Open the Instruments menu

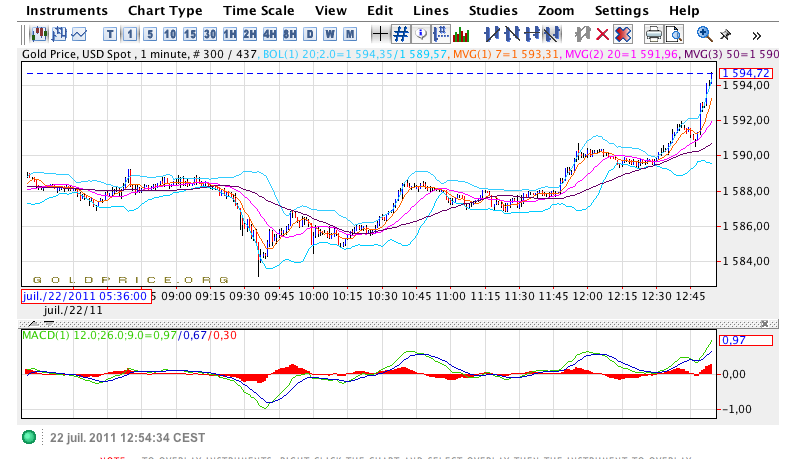pos(66,10)
